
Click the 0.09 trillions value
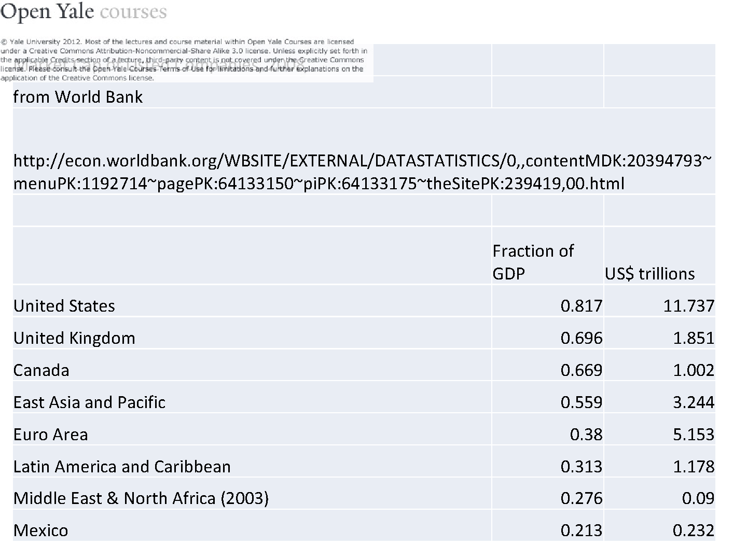pyautogui.click(x=698, y=498)
